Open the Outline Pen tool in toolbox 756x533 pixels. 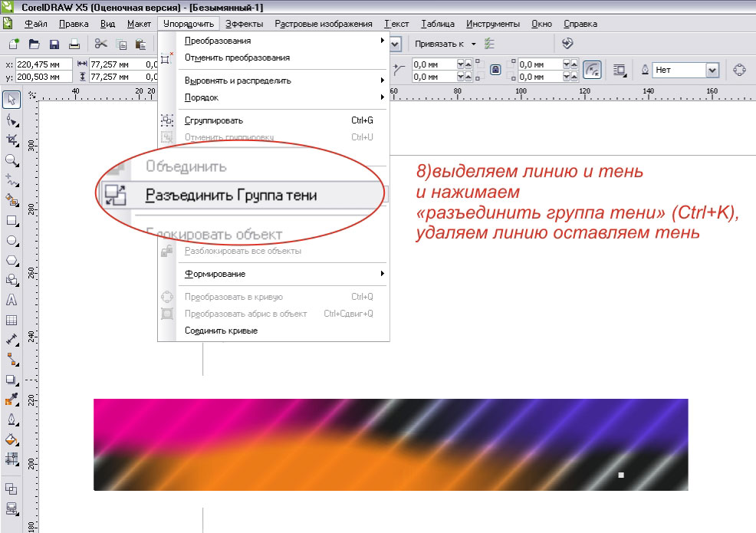[x=12, y=419]
